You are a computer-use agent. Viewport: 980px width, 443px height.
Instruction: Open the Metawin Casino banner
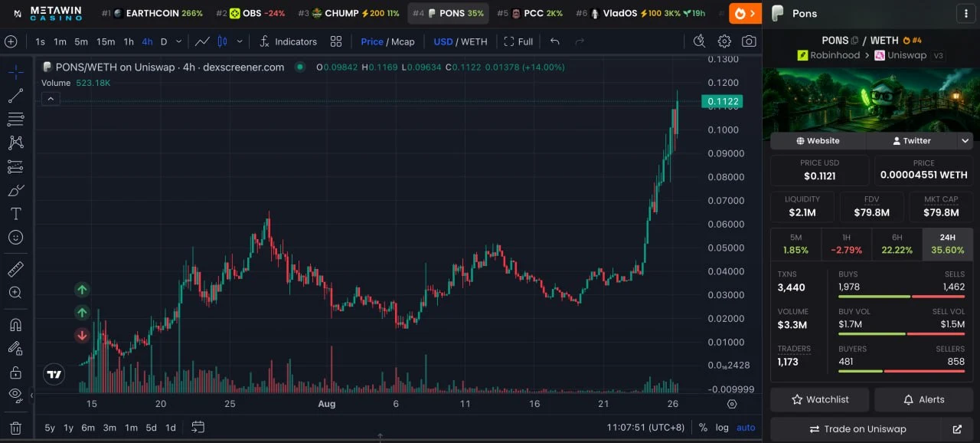[49, 13]
